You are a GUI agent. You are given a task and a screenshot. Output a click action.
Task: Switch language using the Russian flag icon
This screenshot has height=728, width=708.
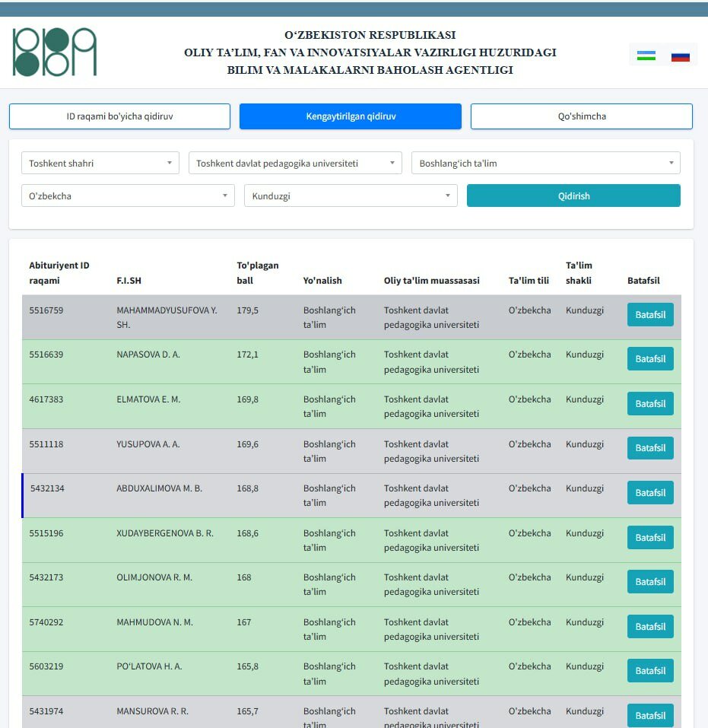pyautogui.click(x=680, y=56)
